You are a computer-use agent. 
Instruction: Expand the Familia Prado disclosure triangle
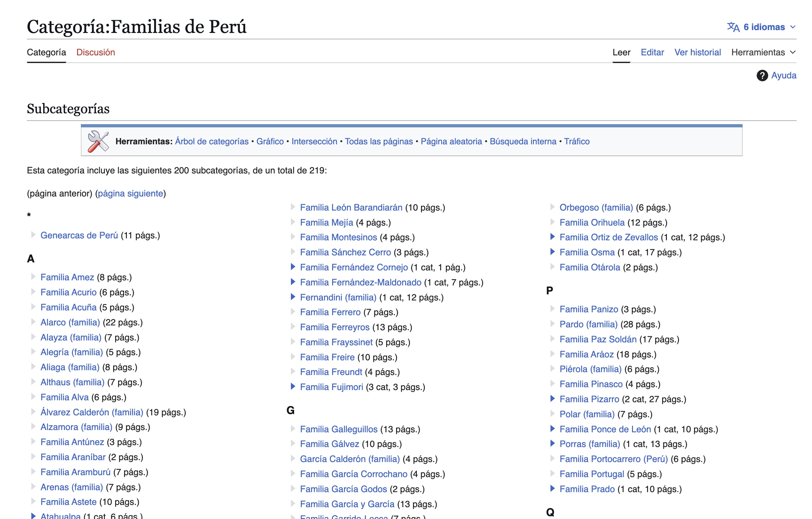552,489
